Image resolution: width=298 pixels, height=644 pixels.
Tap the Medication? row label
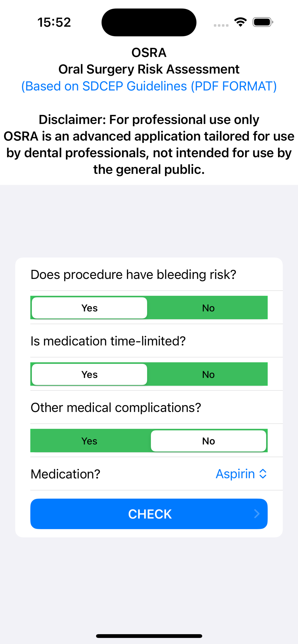coord(65,474)
